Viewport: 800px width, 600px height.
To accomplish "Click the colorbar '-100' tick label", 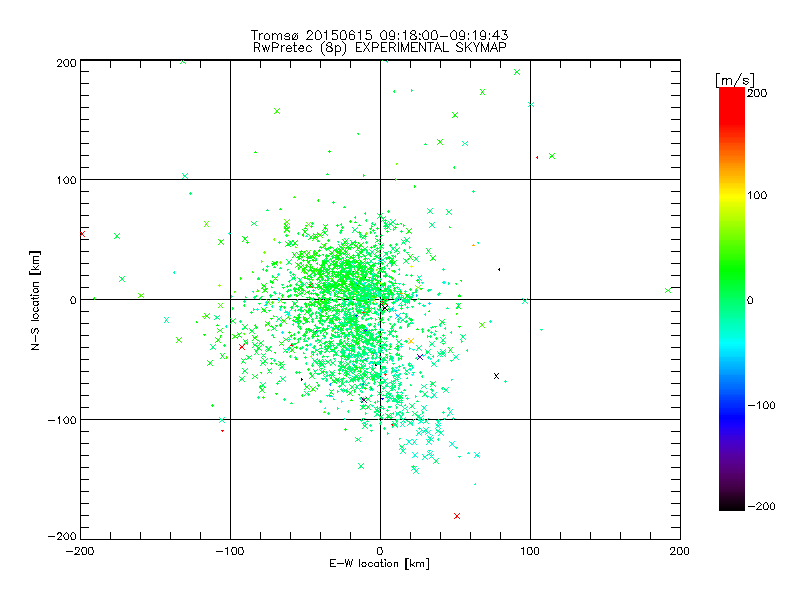I will 761,406.
